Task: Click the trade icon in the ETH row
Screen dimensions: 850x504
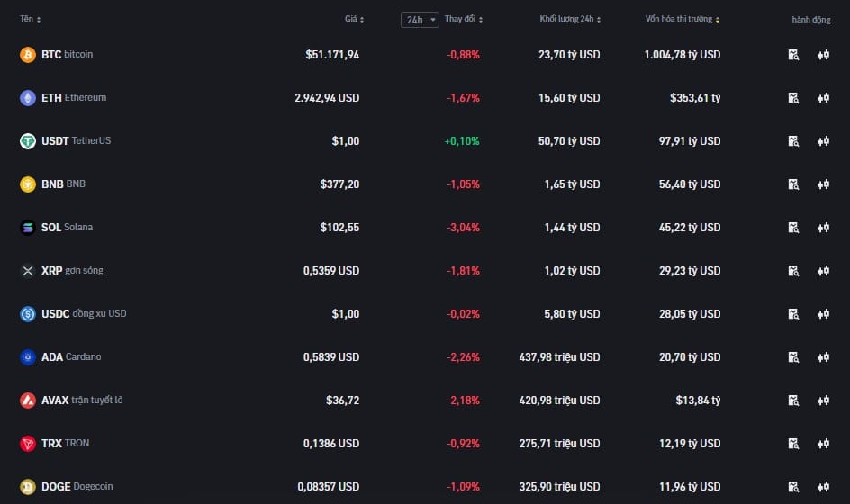Action: click(823, 98)
